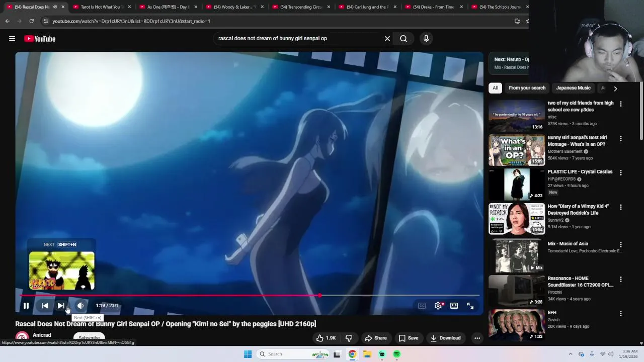Open File Explorer from the taskbar
The height and width of the screenshot is (362, 644).
(x=367, y=354)
